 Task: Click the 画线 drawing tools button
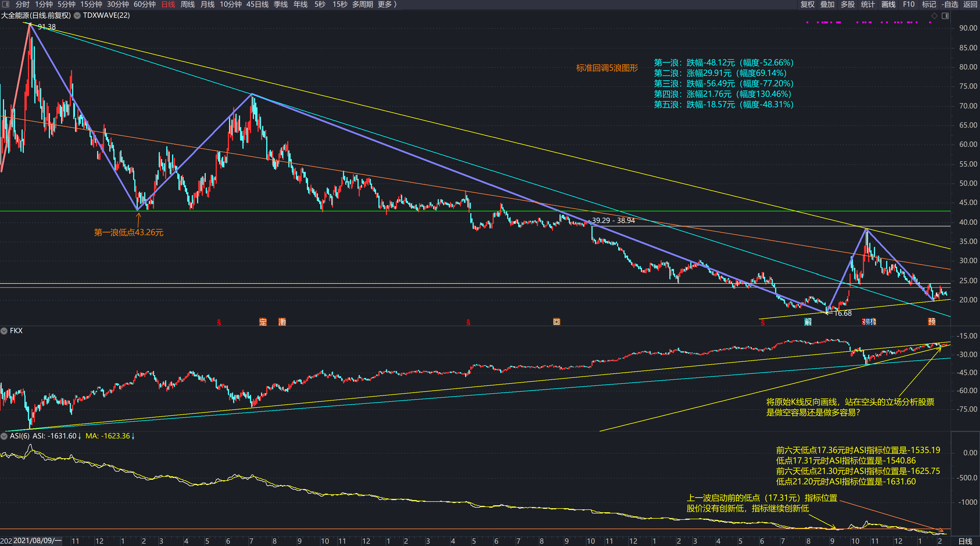click(x=888, y=4)
